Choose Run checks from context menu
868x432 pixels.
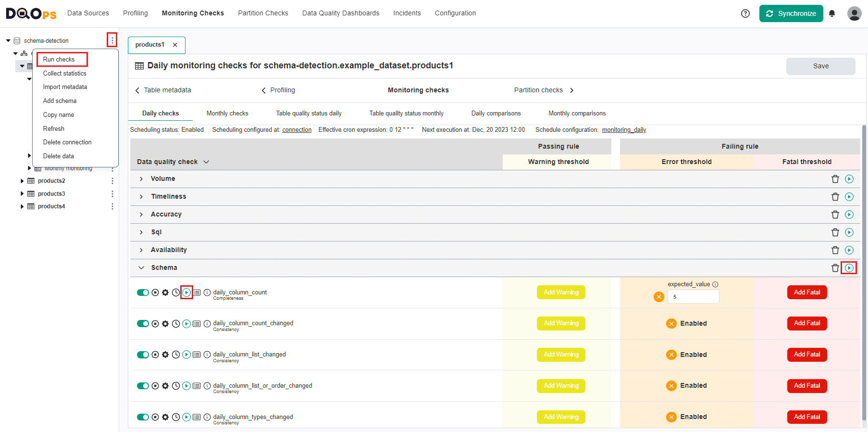[x=59, y=60]
